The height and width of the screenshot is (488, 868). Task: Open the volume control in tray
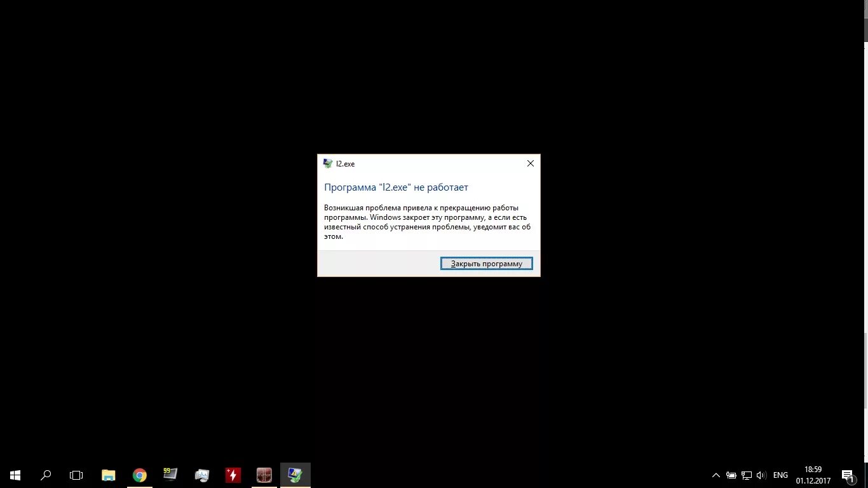(x=761, y=475)
